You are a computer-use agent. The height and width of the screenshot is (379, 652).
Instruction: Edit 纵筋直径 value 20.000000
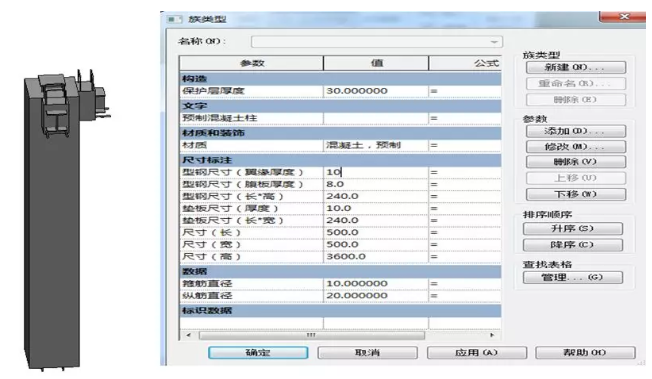[375, 296]
